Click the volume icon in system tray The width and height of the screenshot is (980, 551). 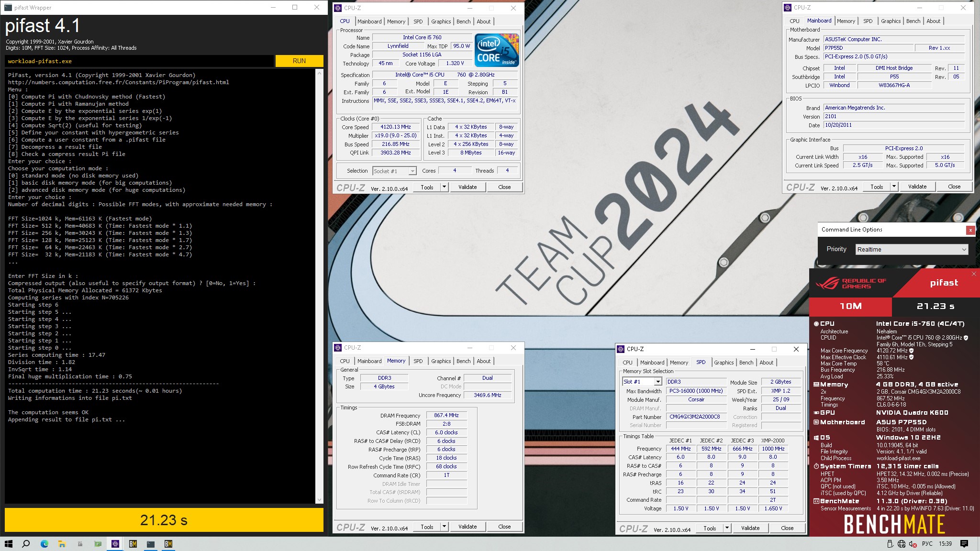click(913, 544)
